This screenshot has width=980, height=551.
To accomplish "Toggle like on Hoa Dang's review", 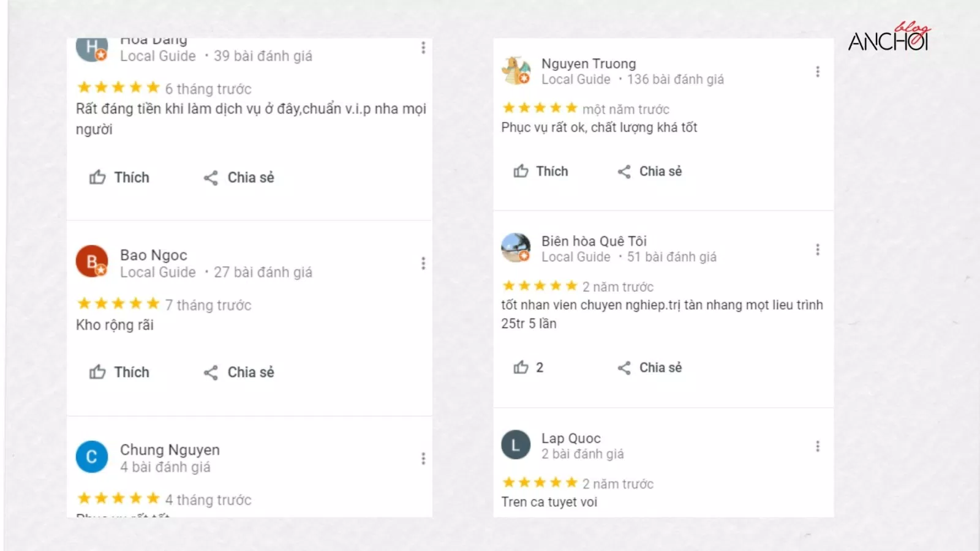I will [120, 178].
